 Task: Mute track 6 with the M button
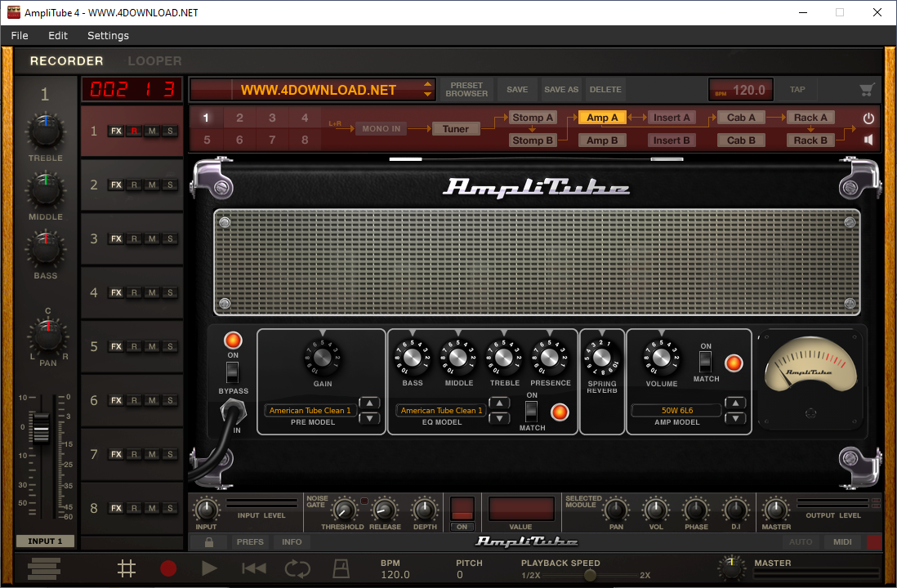[152, 400]
